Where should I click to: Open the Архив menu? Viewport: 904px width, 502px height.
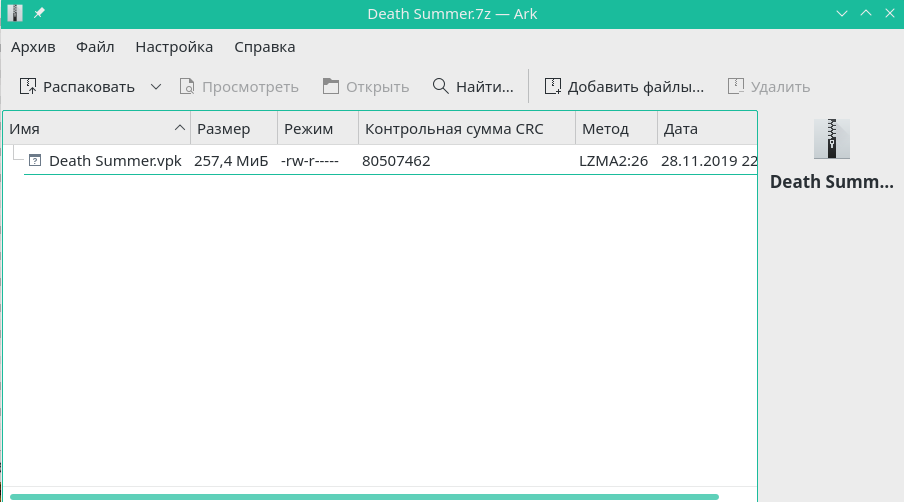tap(33, 47)
